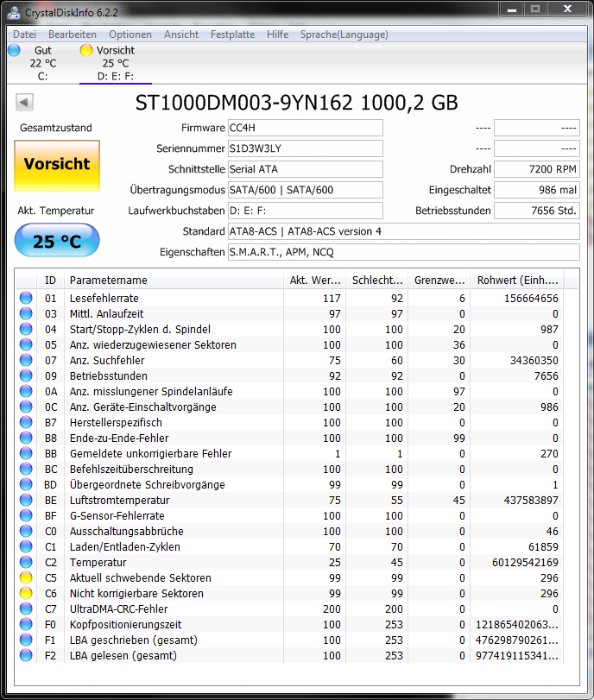
Task: Select the Gut disk C: tab
Action: [x=43, y=63]
